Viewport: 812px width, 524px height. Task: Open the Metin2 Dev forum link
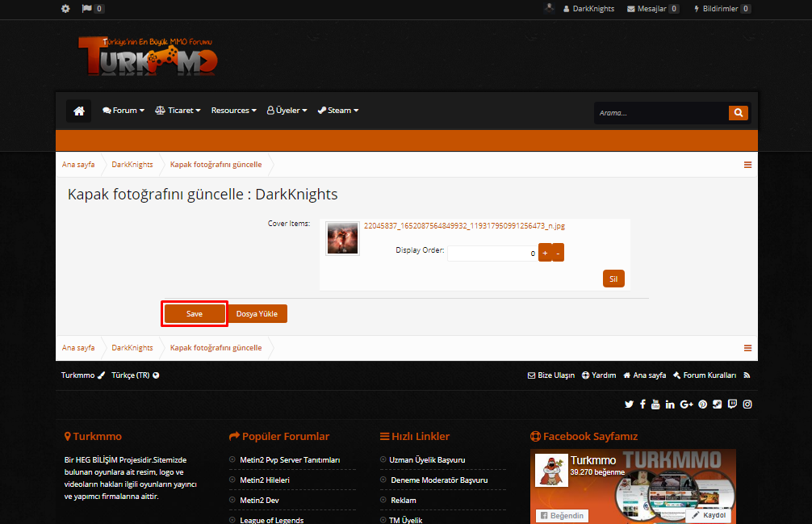pyautogui.click(x=259, y=501)
